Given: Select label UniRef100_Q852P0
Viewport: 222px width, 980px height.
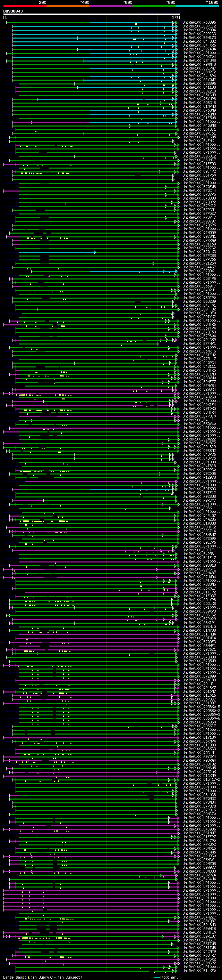Looking at the screenshot, I should click(199, 298).
